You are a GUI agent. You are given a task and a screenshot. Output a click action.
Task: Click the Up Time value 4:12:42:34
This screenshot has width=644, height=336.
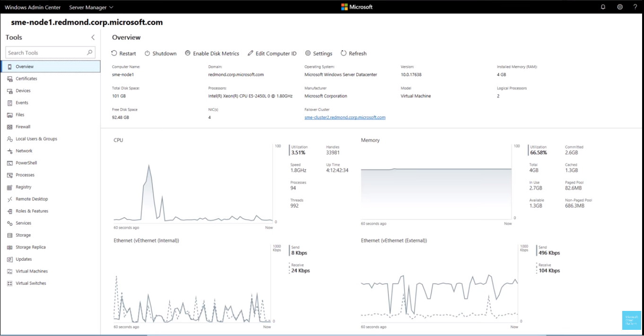(x=337, y=170)
